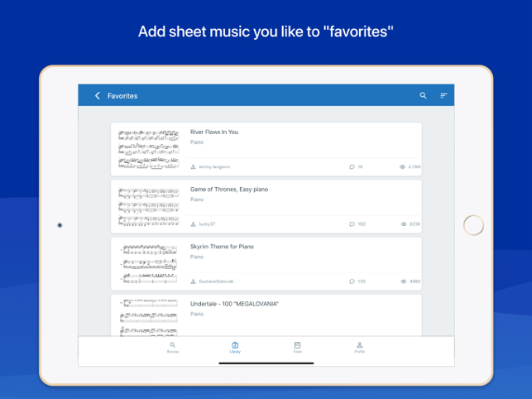The width and height of the screenshot is (532, 399).
Task: Click the views eye icon showing 823K
Action: (x=404, y=224)
